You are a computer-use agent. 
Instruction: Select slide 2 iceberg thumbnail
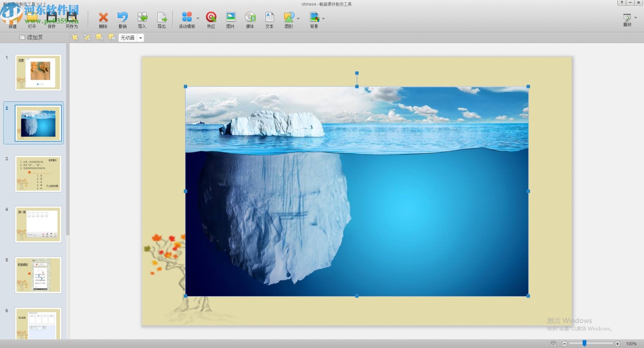click(38, 123)
